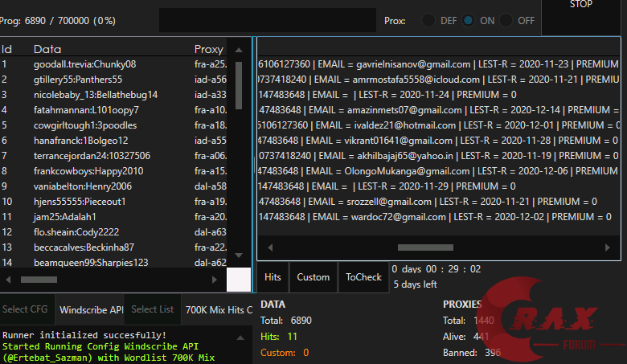Switch to the Custom tab
Screen dimensions: 627x364
(313, 277)
